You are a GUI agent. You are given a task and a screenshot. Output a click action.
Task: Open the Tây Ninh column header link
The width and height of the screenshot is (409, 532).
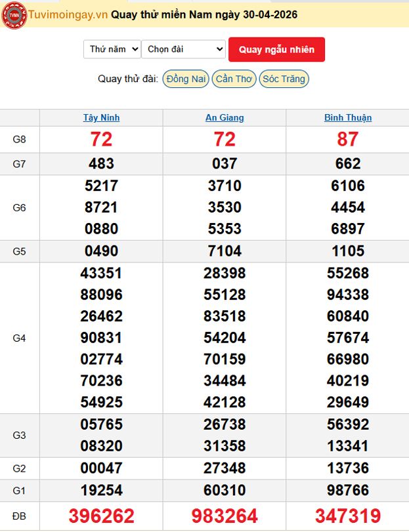102,117
